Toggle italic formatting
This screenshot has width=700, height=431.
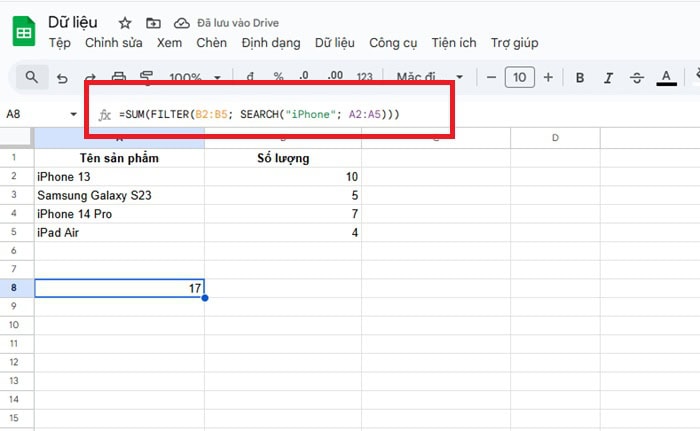pos(608,77)
